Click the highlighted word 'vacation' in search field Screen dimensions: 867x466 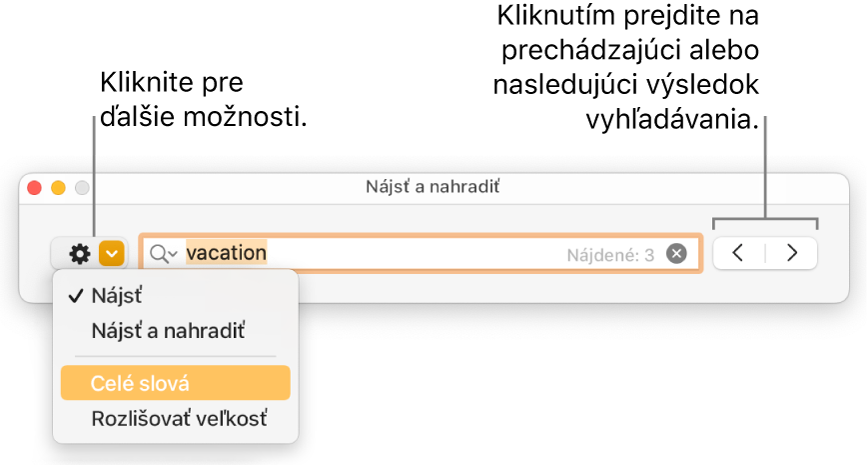coord(226,253)
